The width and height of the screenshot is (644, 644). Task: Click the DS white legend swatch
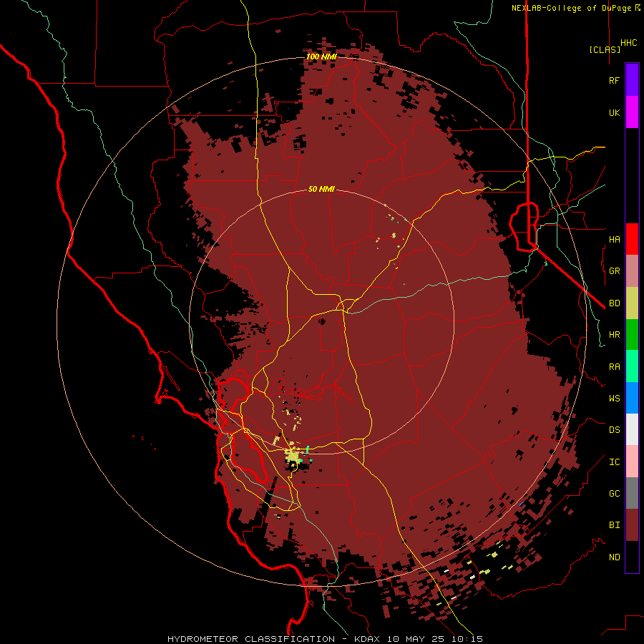(632, 429)
